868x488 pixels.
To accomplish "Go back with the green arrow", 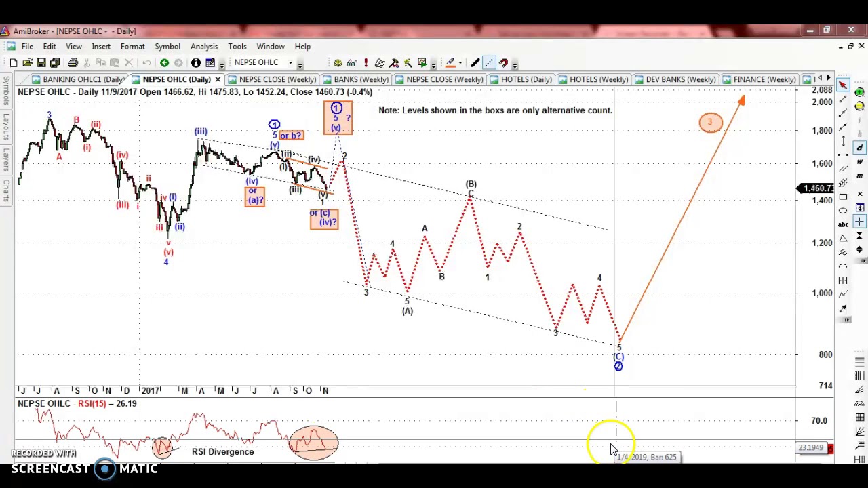I will point(164,62).
